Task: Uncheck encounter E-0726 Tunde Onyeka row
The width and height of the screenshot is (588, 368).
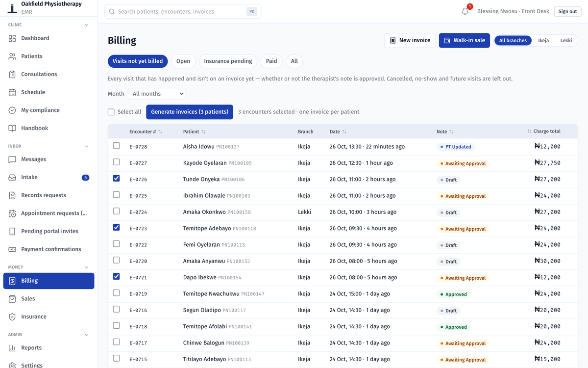Action: pos(116,178)
